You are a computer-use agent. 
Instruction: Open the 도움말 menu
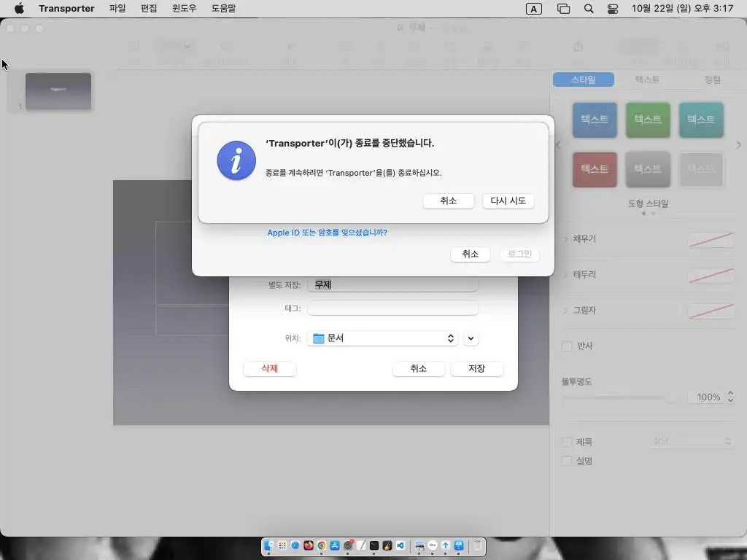[x=223, y=8]
